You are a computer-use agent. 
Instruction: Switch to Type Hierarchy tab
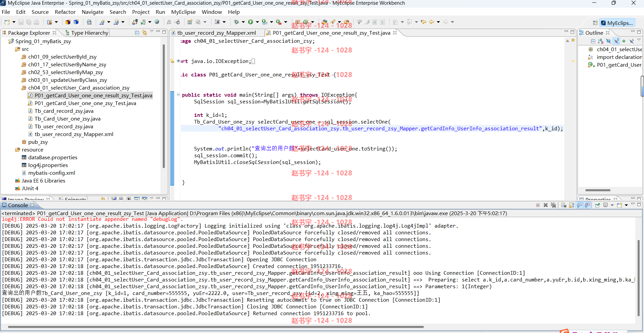pos(87,33)
